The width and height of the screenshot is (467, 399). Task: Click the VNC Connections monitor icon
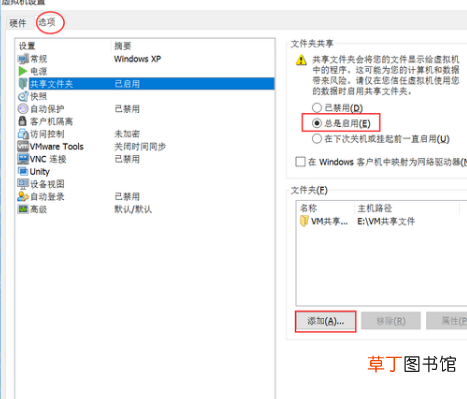(23, 159)
